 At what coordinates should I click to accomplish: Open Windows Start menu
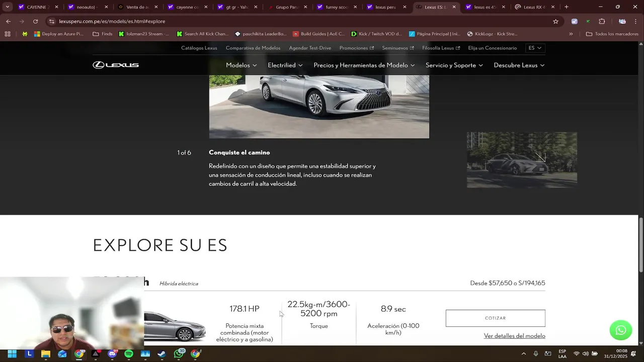coord(12,354)
